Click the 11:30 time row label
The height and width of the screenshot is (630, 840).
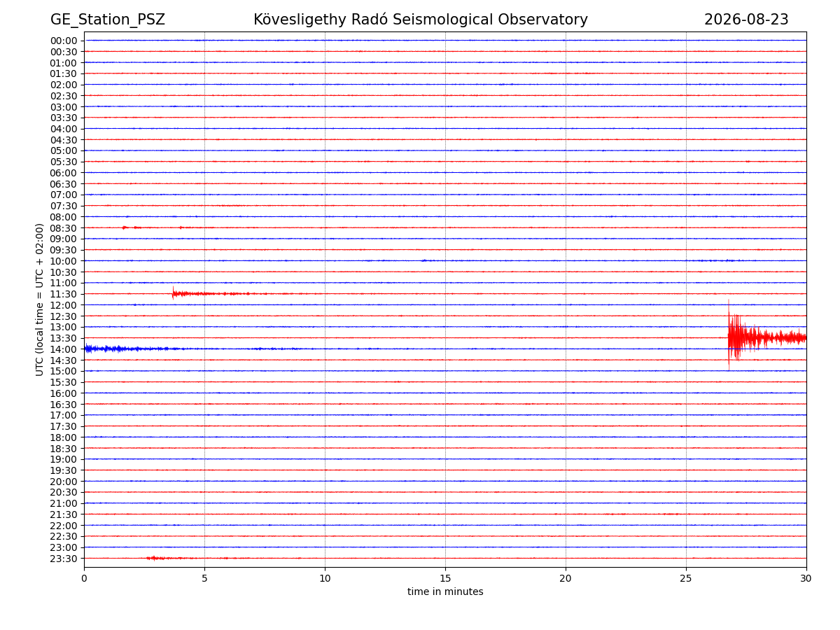(x=64, y=294)
